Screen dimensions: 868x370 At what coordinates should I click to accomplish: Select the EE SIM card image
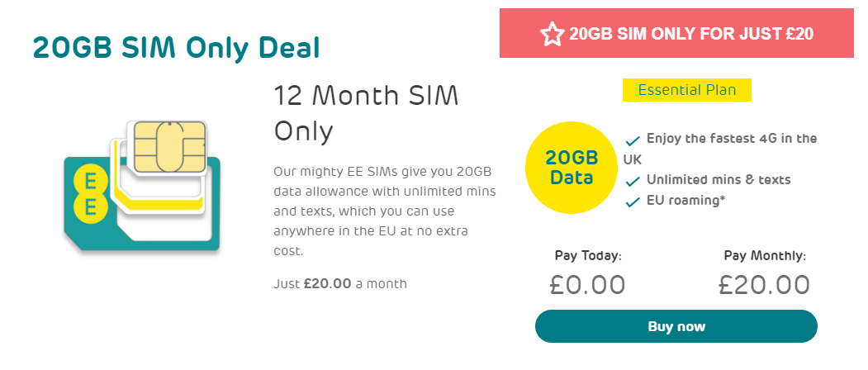point(142,186)
